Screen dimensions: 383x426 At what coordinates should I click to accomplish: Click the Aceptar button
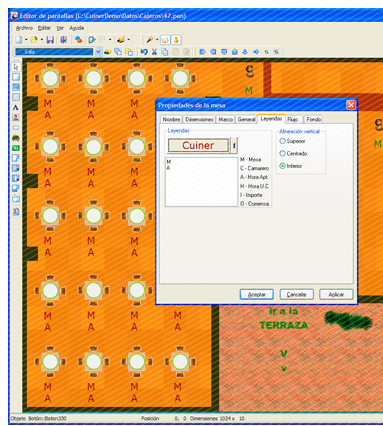click(257, 294)
